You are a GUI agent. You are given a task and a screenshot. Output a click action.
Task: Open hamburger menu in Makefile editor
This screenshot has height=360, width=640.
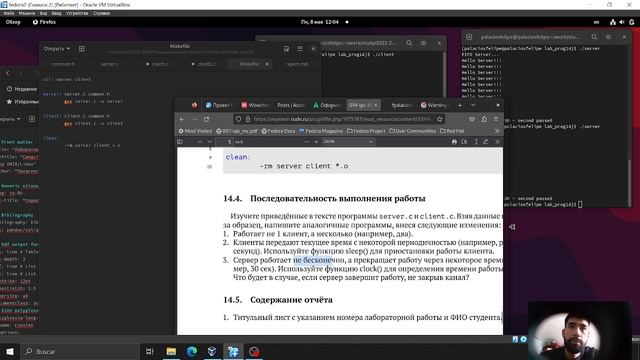(300, 49)
